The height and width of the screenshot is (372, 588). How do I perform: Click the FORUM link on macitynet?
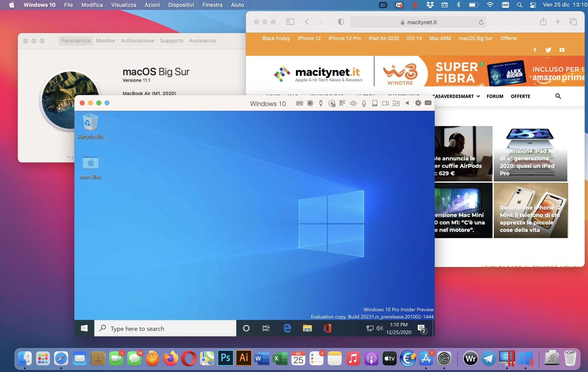coord(495,96)
